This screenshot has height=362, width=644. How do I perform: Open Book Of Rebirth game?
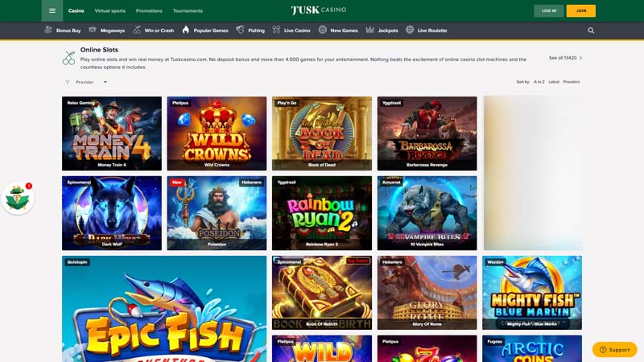coord(321,293)
